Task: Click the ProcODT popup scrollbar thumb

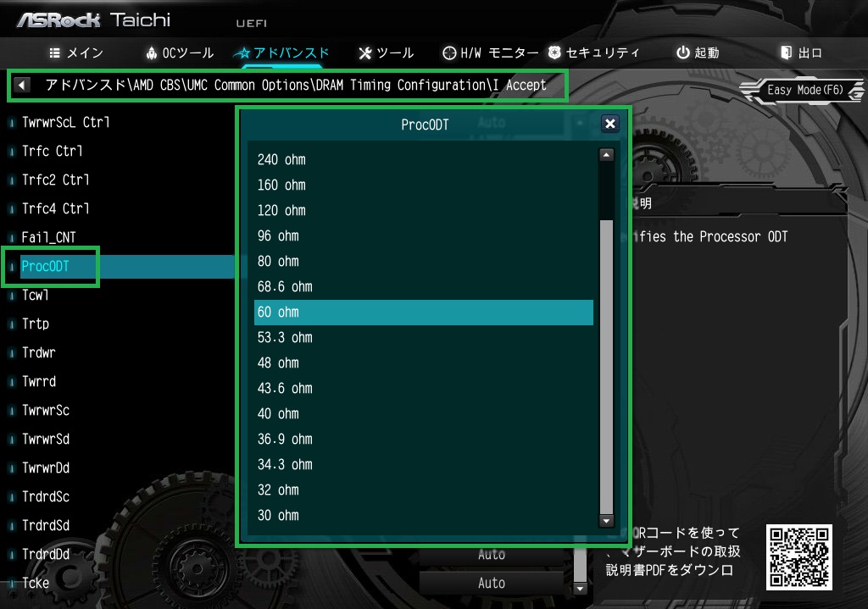Action: [x=607, y=367]
